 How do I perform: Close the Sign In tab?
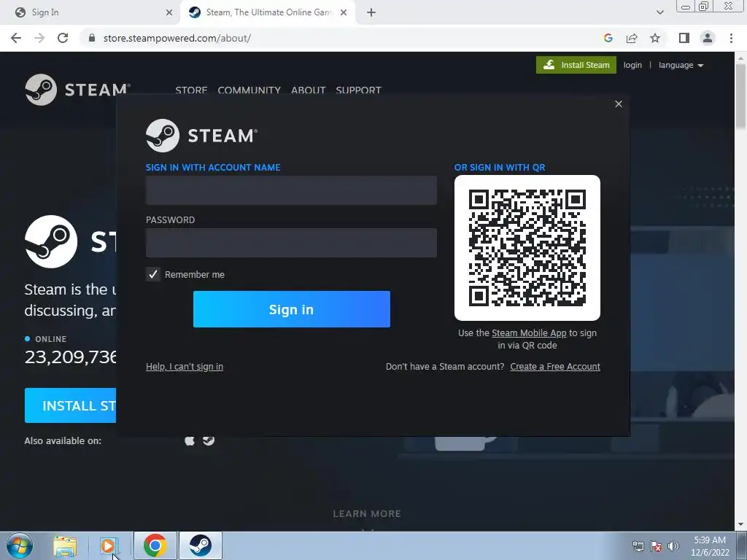(x=169, y=12)
